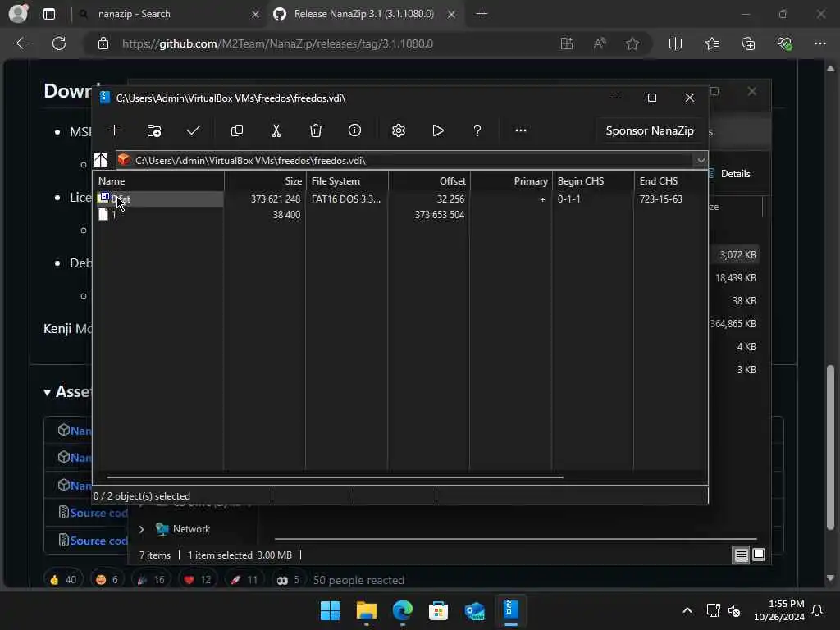Open a new browser tab

(x=482, y=14)
